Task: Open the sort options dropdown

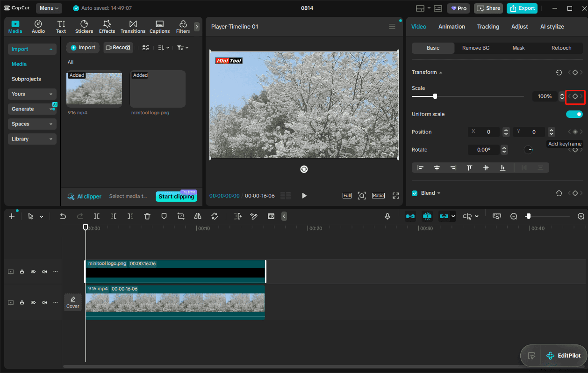Action: pos(164,48)
